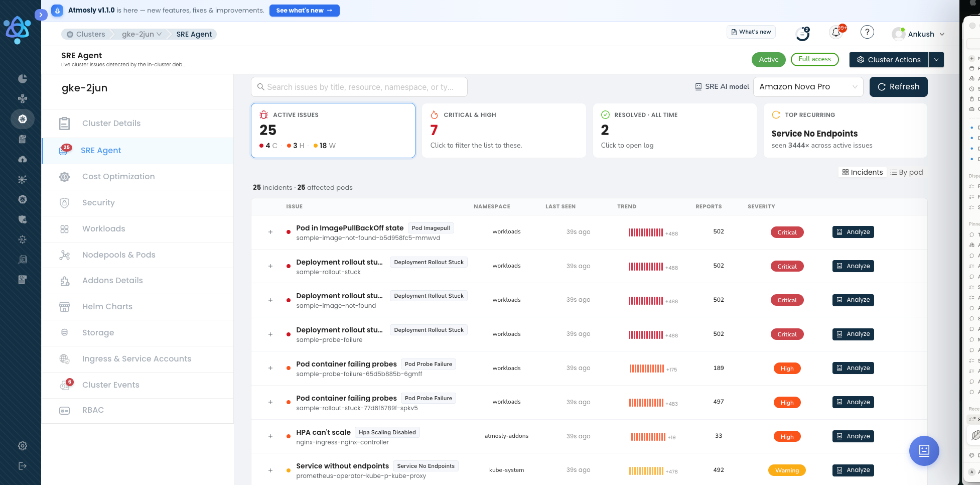Open Helm Charts in the side menu
Viewport: 980px width, 485px height.
tap(137, 307)
